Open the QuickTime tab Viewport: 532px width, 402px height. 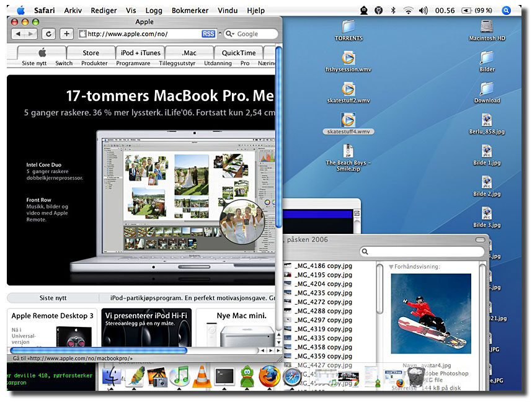coord(239,53)
